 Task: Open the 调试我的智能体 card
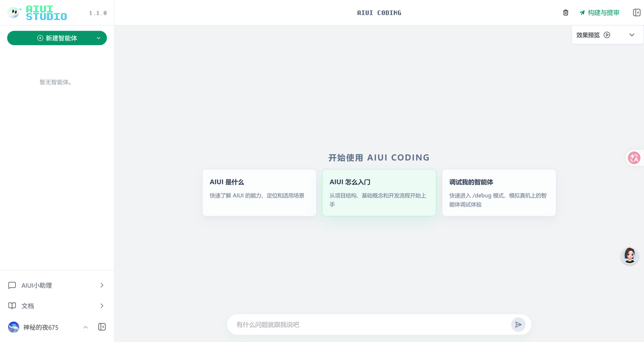[x=499, y=193]
